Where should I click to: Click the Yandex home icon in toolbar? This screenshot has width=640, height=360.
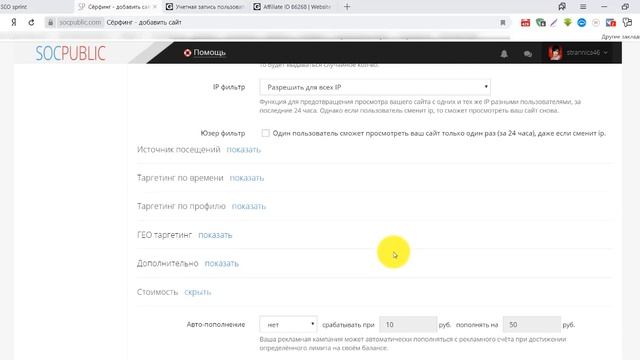(x=14, y=22)
